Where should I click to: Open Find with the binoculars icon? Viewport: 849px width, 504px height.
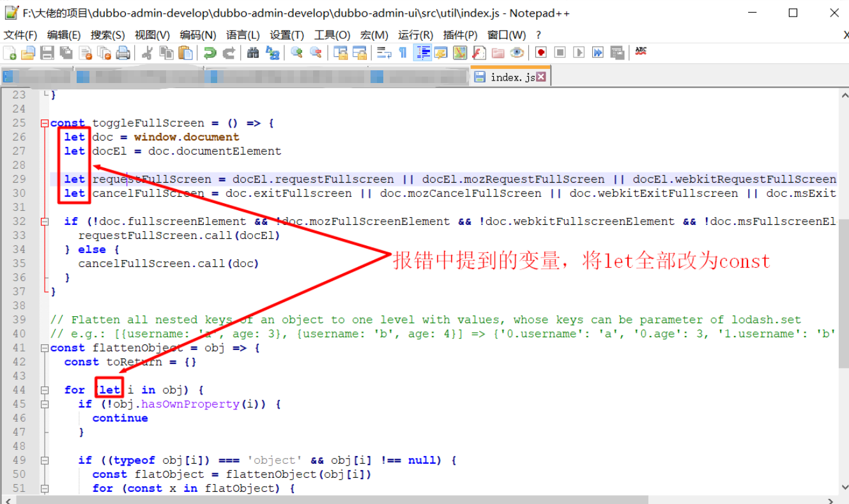[253, 52]
